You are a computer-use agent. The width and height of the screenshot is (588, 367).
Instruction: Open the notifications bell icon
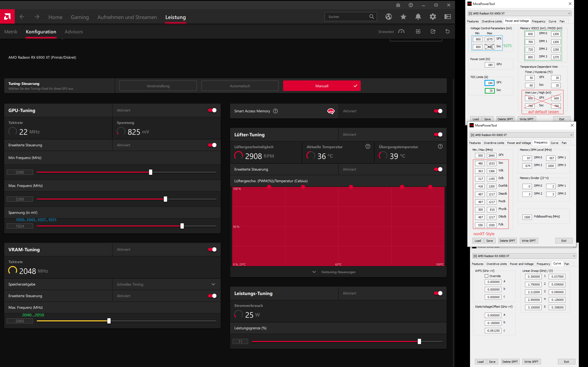[x=418, y=17]
